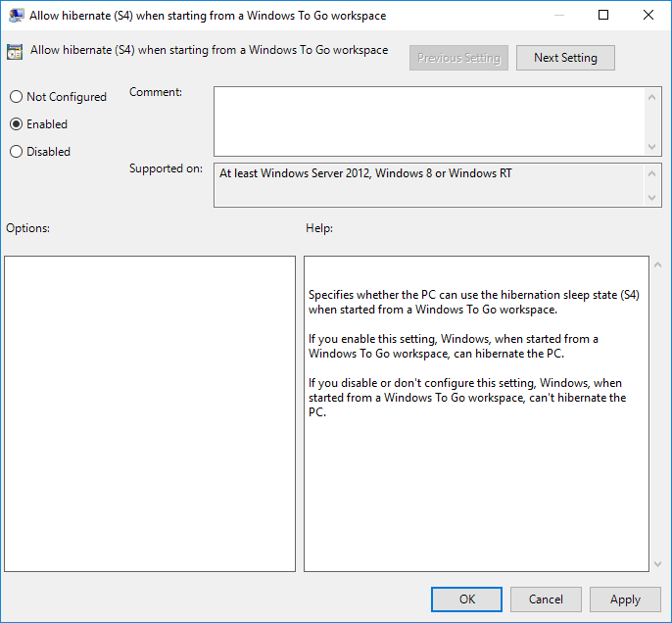Viewport: 672px width, 623px height.
Task: Click help text 'If you enable this setting'
Action: pyautogui.click(x=372, y=339)
